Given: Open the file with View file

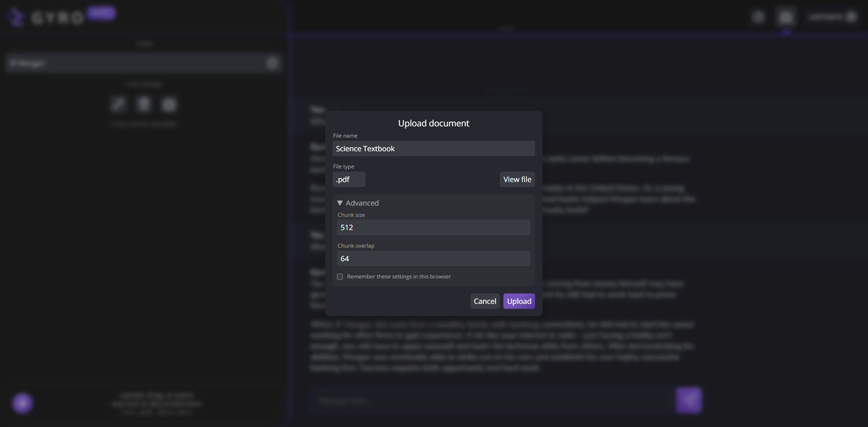Looking at the screenshot, I should [x=517, y=179].
